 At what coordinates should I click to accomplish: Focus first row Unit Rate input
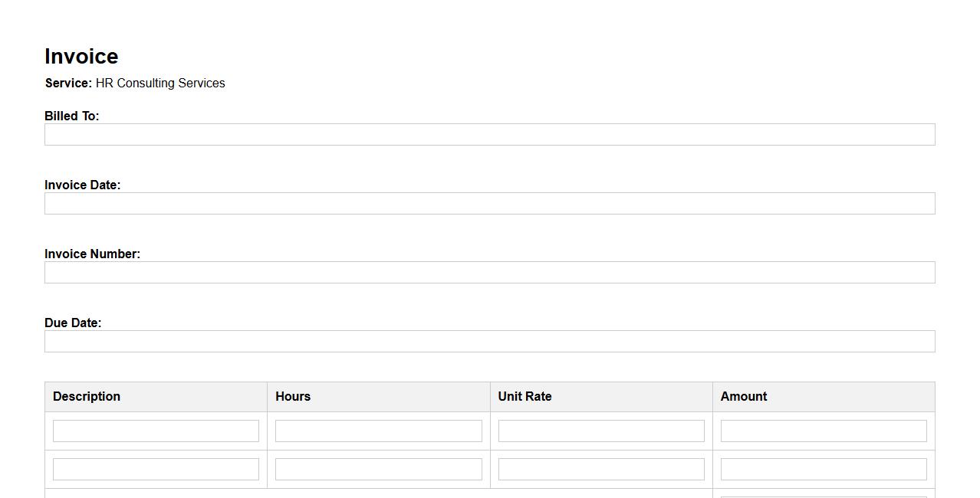[600, 431]
